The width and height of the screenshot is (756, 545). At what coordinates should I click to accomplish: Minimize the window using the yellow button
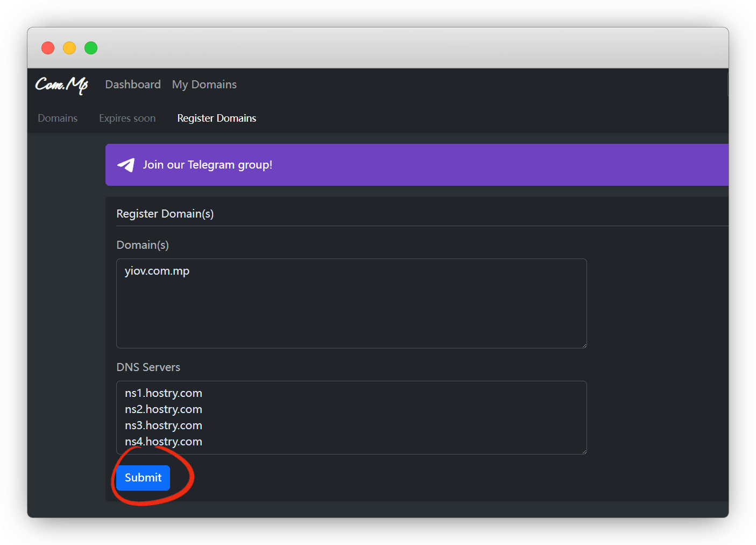69,48
